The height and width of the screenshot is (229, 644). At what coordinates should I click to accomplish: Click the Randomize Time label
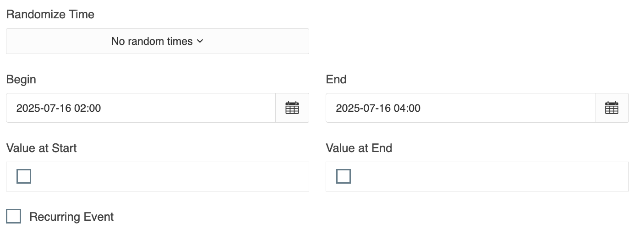pos(50,14)
